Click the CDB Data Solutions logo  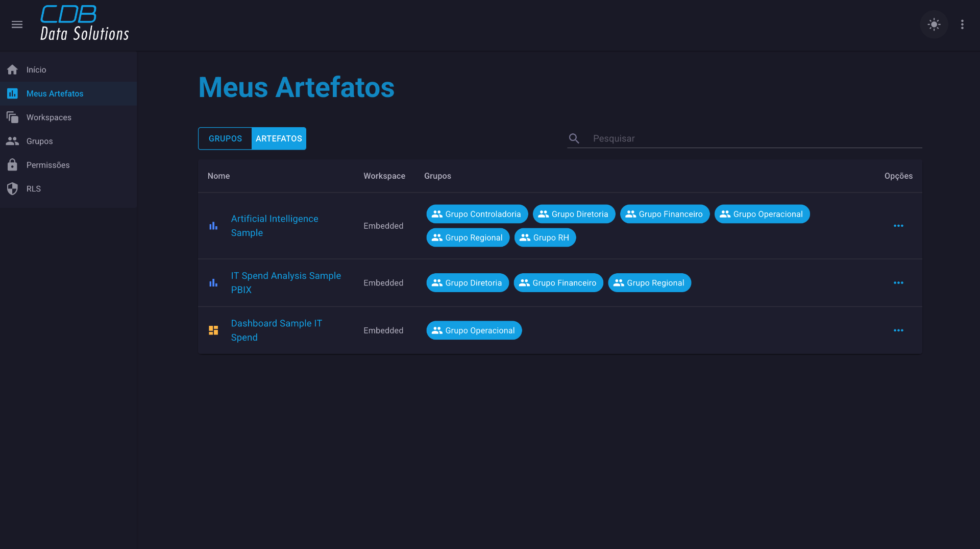[x=84, y=23]
